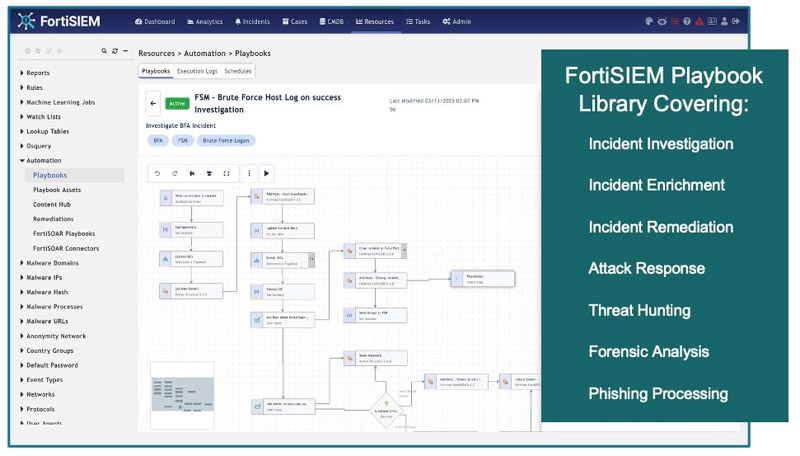Click the red alert triangle in header

(699, 21)
